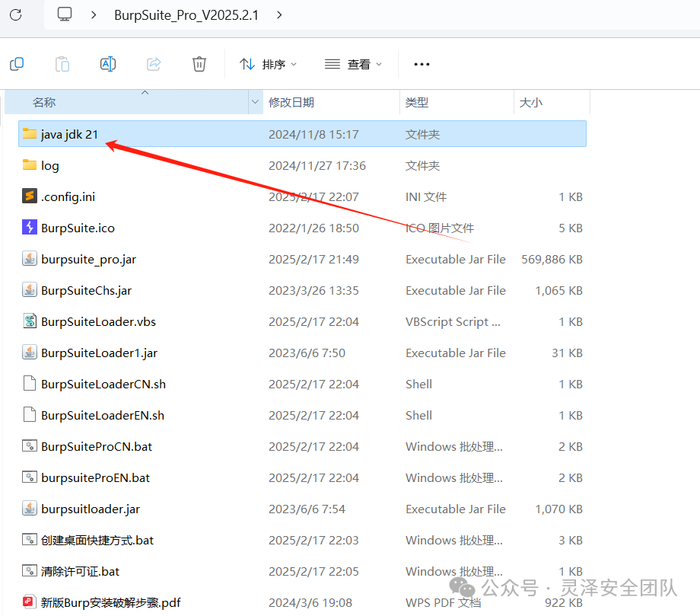This screenshot has width=700, height=616.
Task: Click the Share toolbar icon
Action: (x=154, y=64)
